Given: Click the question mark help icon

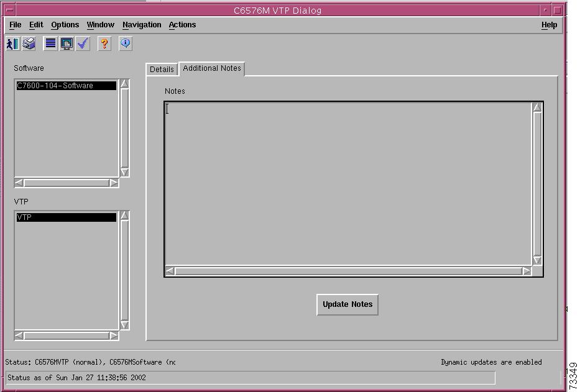Looking at the screenshot, I should point(104,43).
